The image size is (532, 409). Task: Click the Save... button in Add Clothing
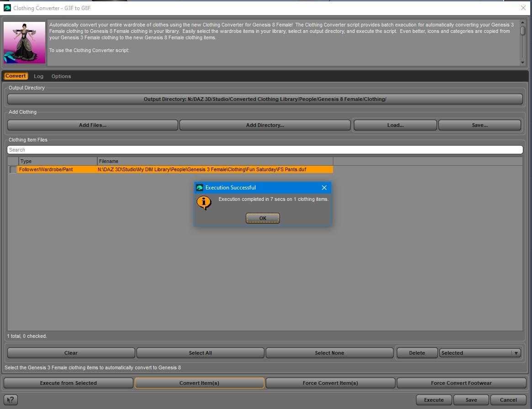point(480,125)
